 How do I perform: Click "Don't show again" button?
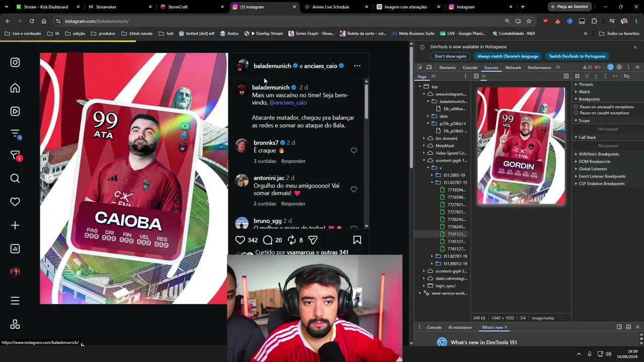450,56
